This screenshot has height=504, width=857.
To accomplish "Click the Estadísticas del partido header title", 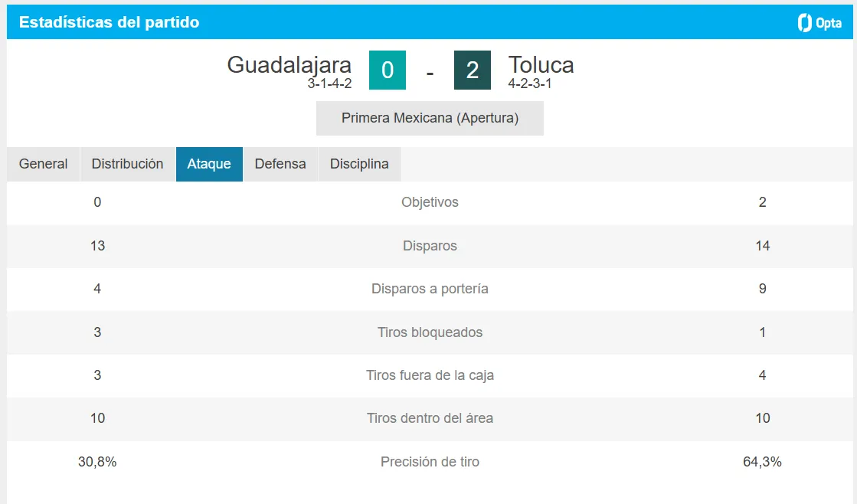I will click(x=110, y=22).
